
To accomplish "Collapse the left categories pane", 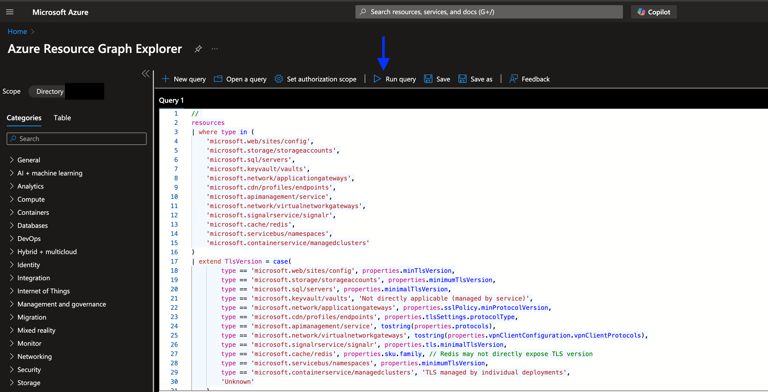I will (145, 74).
